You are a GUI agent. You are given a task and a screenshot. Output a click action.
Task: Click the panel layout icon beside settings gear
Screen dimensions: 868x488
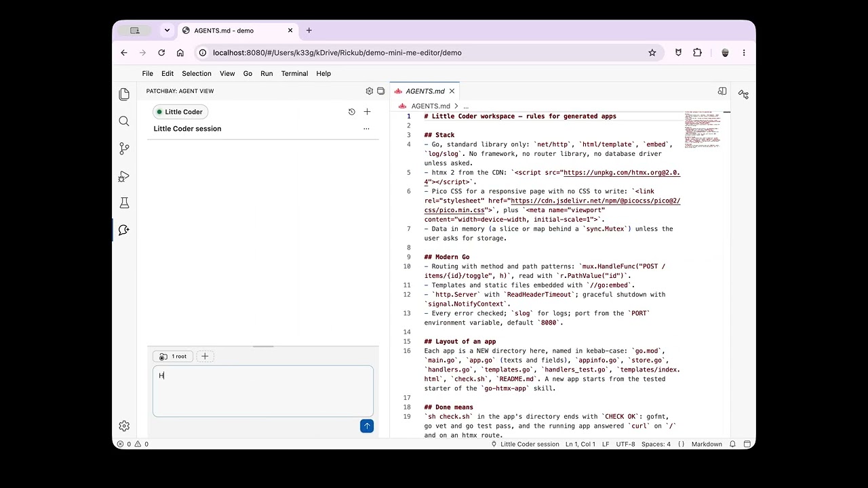(x=381, y=91)
